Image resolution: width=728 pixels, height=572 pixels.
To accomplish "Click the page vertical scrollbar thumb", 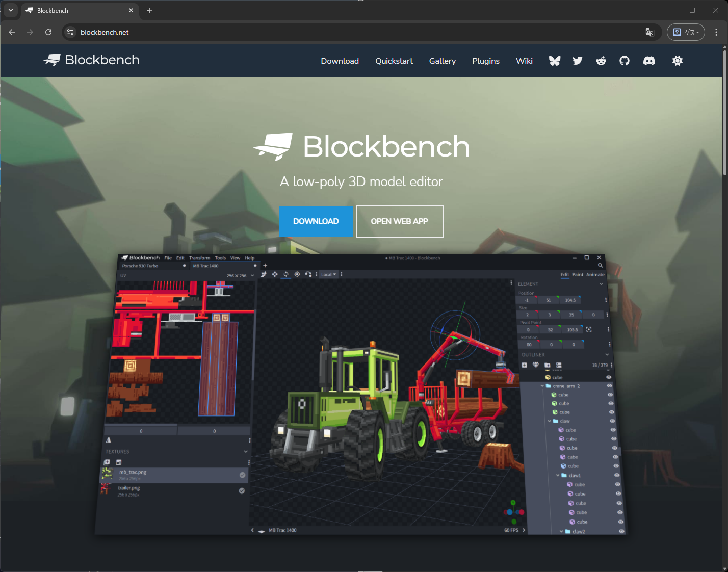I will (x=725, y=112).
